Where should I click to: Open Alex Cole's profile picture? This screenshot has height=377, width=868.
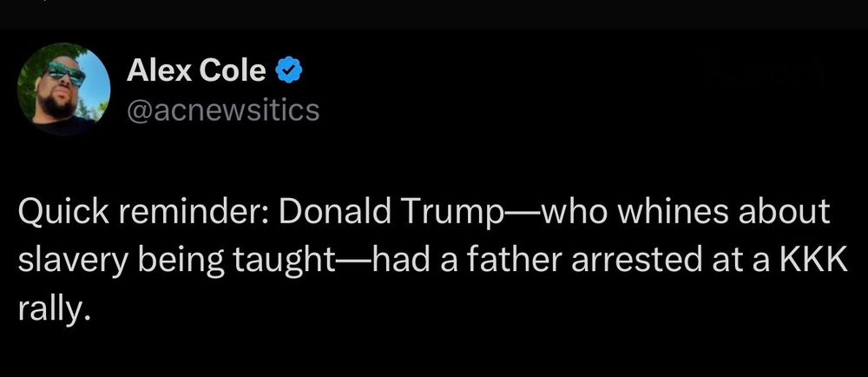tap(63, 89)
